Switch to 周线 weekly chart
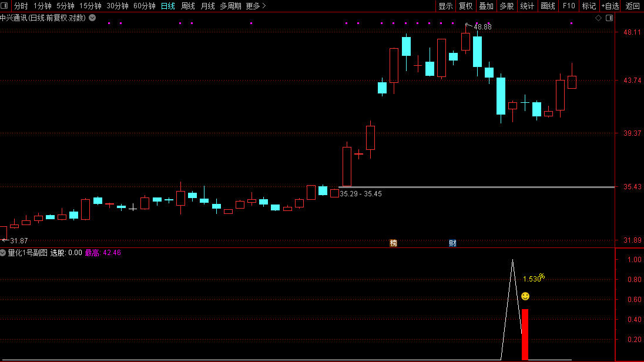The width and height of the screenshot is (644, 362). (187, 6)
